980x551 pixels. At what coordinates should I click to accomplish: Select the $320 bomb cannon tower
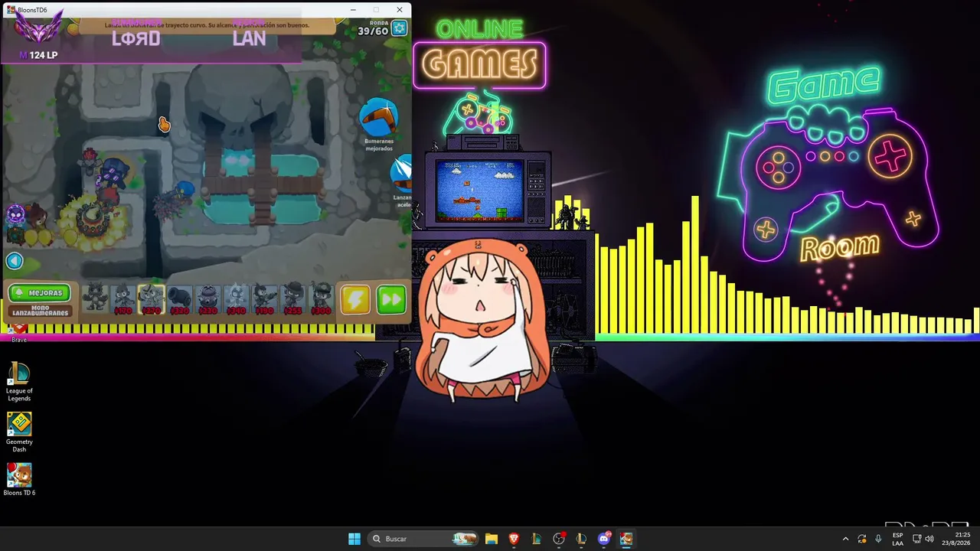(179, 298)
